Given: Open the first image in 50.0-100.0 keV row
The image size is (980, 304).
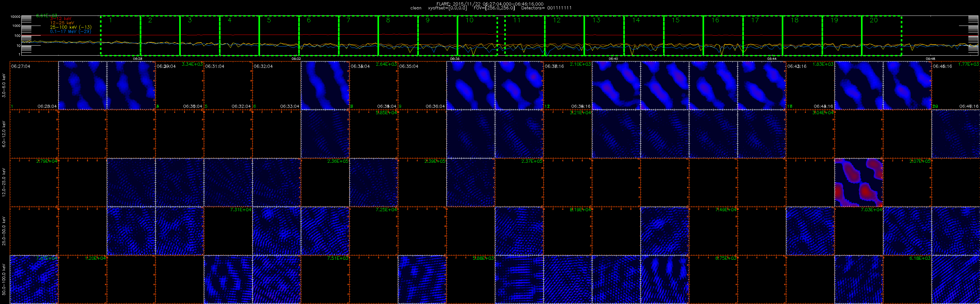Looking at the screenshot, I should coord(34,279).
